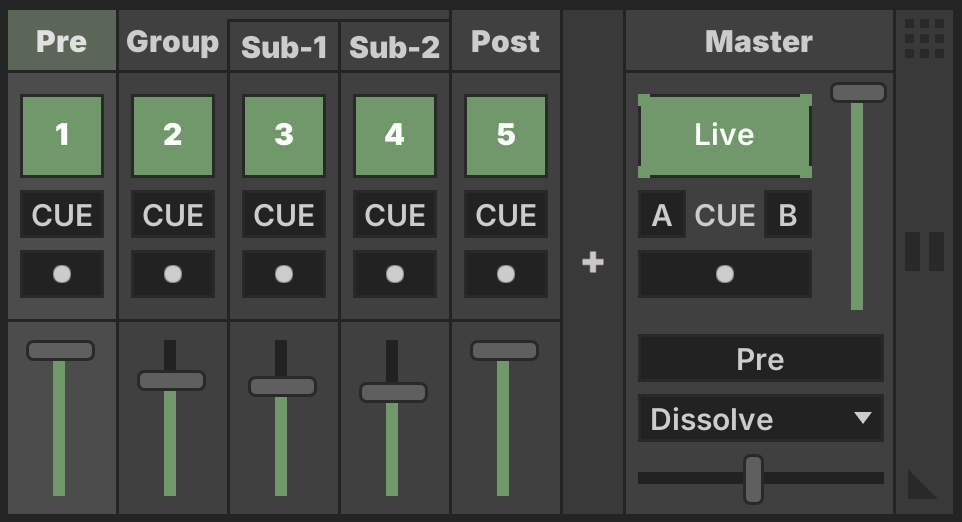Click the dot button under channel 1
962x522 pixels.
[x=62, y=274]
